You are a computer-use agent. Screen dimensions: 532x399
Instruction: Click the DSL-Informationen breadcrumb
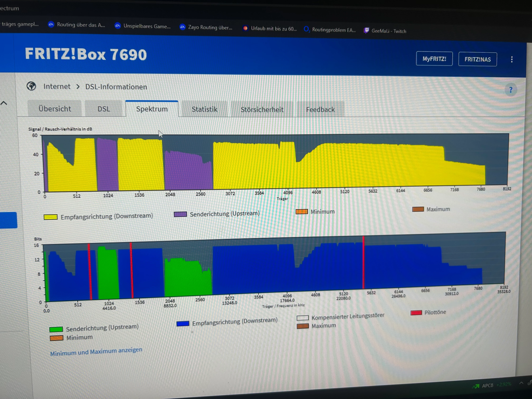point(116,87)
